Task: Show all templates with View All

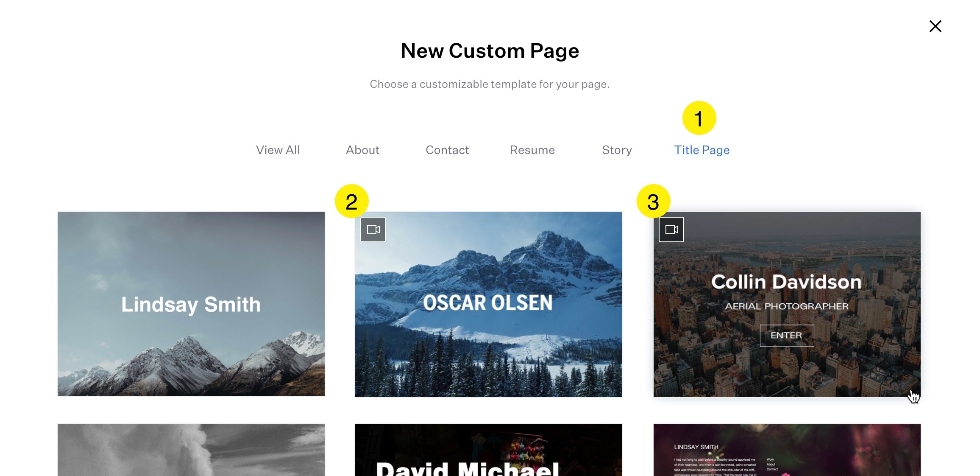Action: pos(278,150)
